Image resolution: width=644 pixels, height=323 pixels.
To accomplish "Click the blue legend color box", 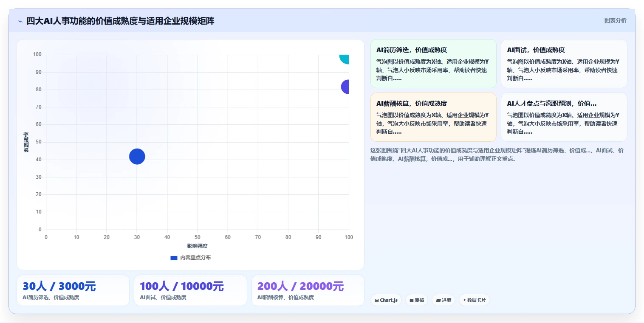I will [x=174, y=258].
